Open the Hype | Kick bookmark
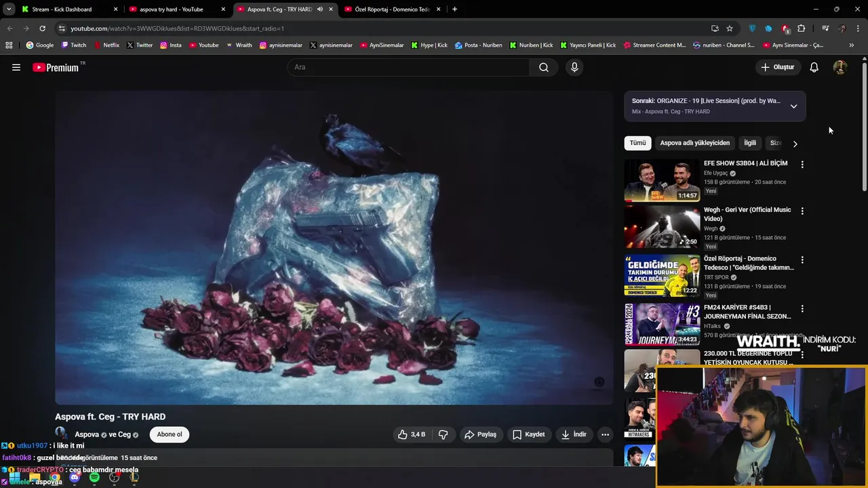This screenshot has height=488, width=868. coord(429,45)
